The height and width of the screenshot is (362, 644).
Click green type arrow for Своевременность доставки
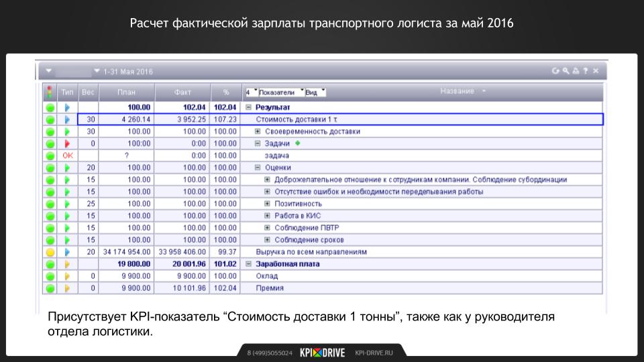(x=67, y=132)
